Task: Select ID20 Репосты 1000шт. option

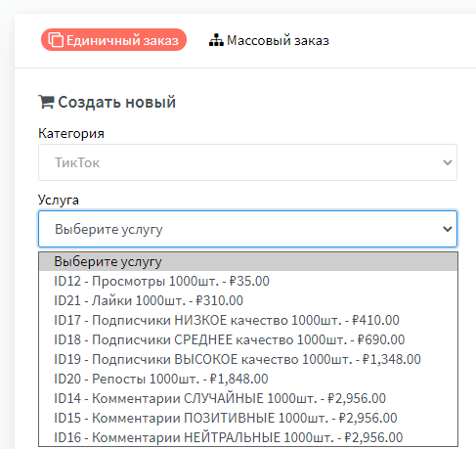Action: 248,379
